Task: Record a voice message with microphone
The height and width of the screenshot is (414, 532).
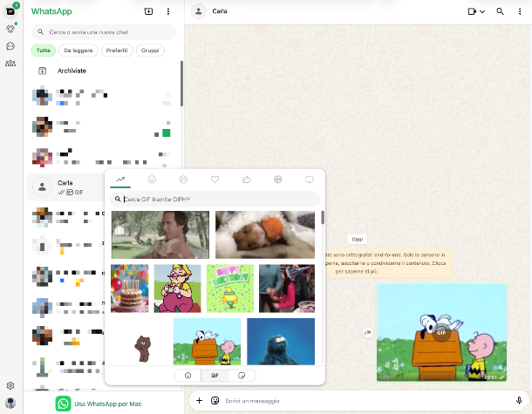Action: pyautogui.click(x=519, y=400)
